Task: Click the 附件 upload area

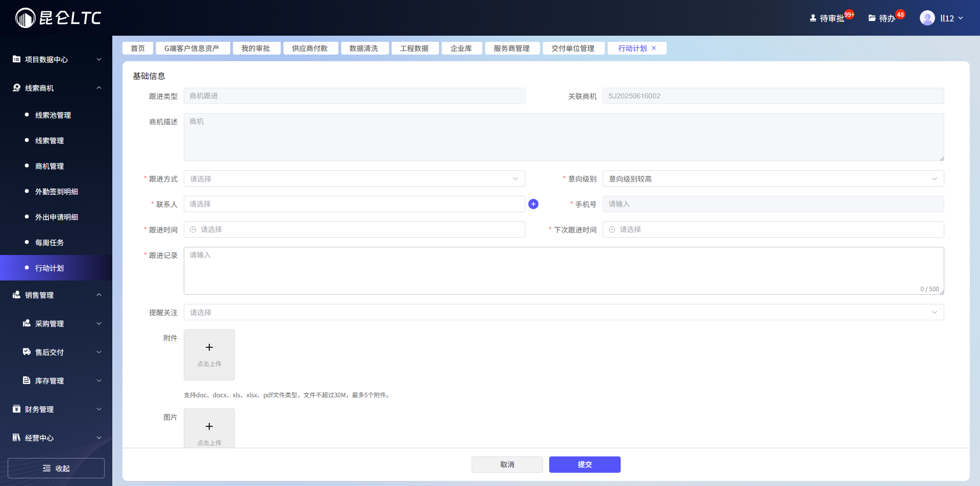Action: coord(209,354)
